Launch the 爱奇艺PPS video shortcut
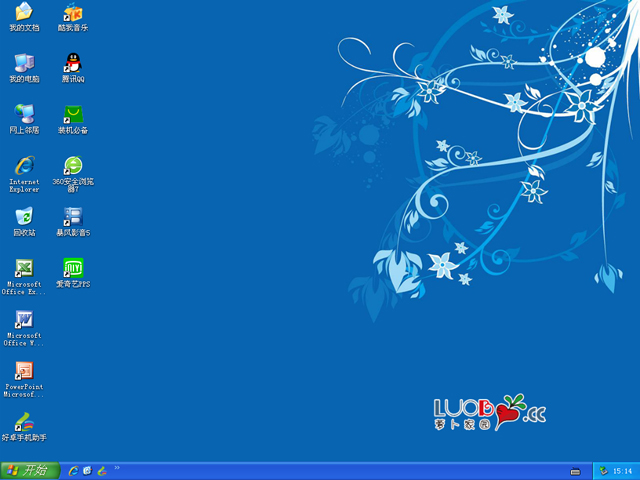 tap(73, 273)
